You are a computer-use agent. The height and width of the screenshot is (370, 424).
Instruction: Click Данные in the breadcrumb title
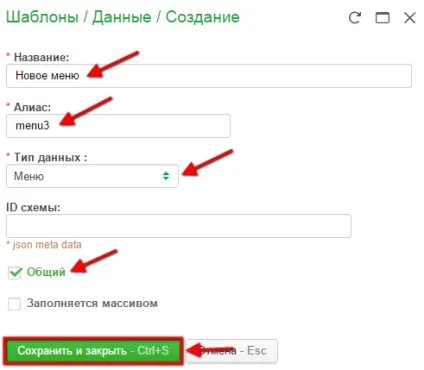pyautogui.click(x=122, y=17)
